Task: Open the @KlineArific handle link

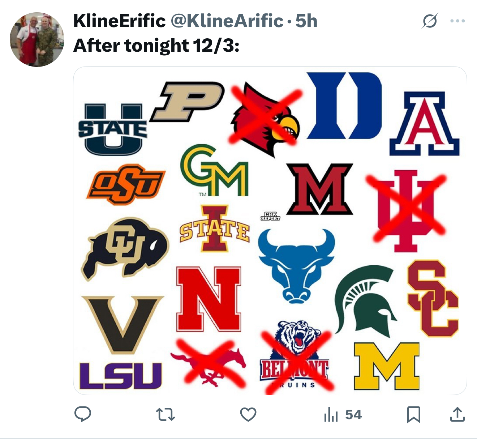Action: coord(227,21)
